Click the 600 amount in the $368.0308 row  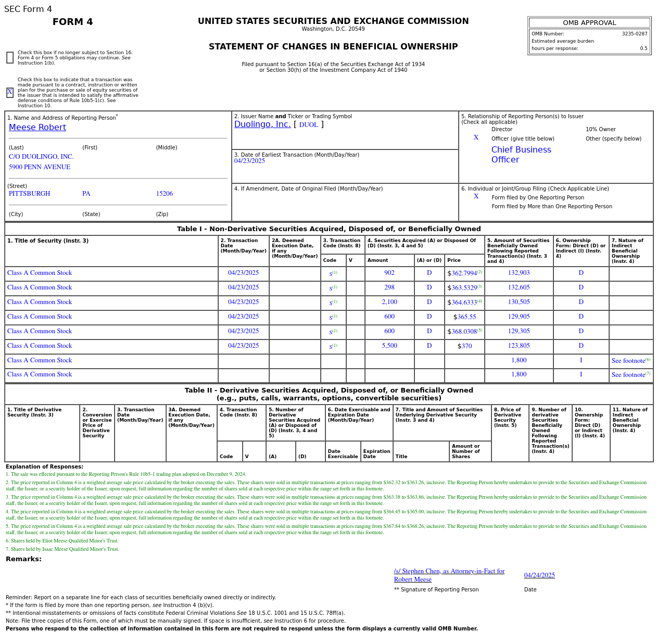389,331
